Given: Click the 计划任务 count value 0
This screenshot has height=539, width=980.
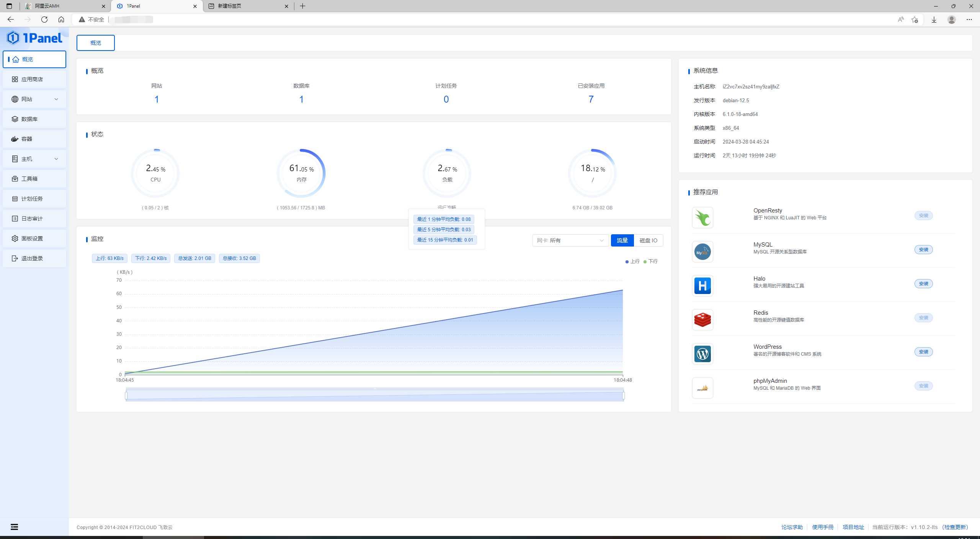Looking at the screenshot, I should 446,100.
